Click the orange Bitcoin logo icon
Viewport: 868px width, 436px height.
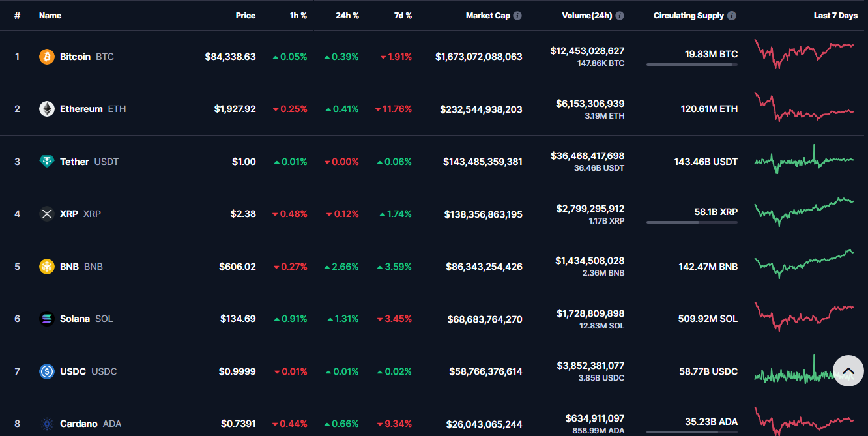[x=47, y=57]
